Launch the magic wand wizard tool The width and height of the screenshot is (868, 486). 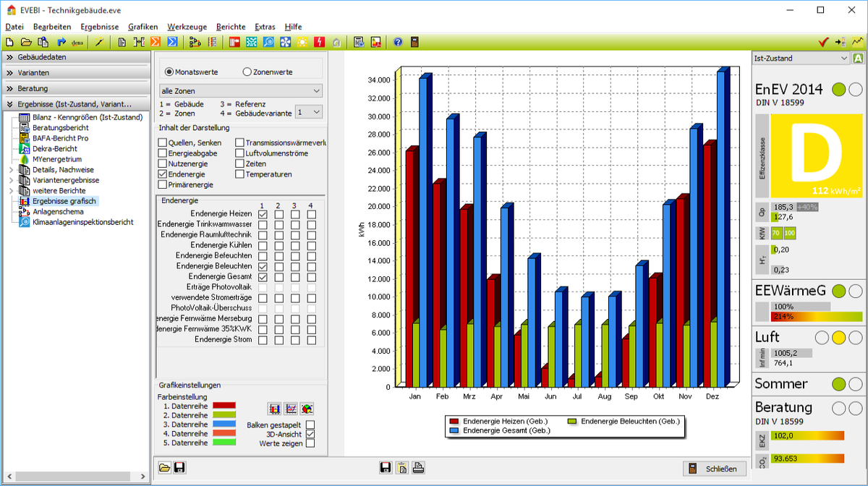tap(100, 42)
